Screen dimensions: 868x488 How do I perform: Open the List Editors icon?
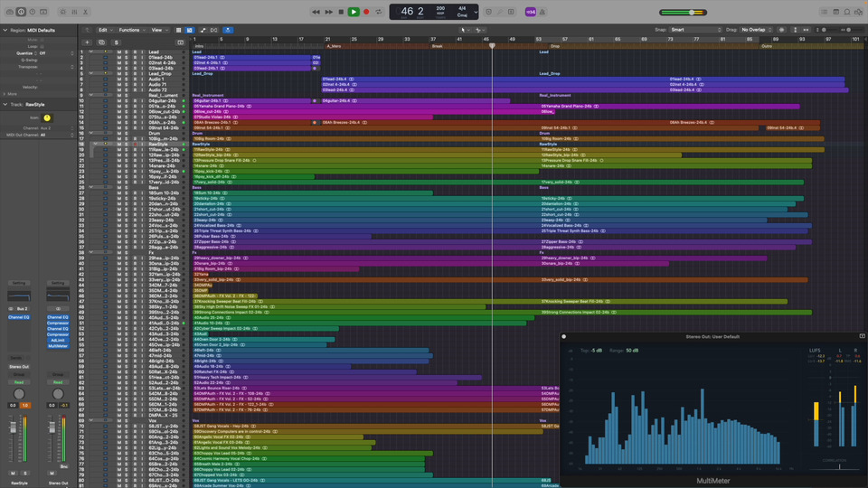825,12
